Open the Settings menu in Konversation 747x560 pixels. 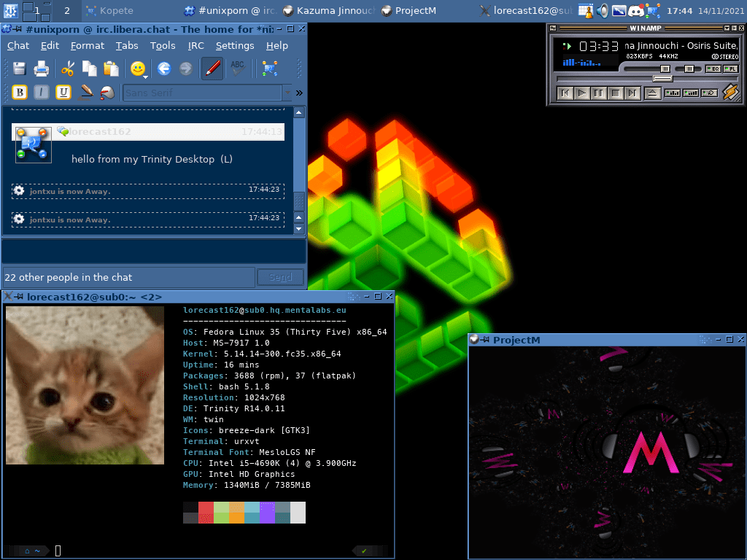[235, 45]
